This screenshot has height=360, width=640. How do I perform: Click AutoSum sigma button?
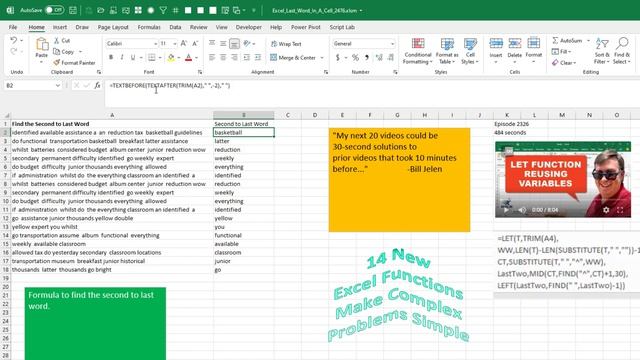click(567, 40)
